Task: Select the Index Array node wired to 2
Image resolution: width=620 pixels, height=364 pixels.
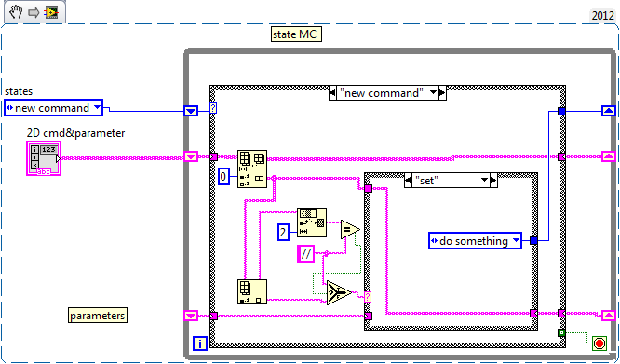Action: [312, 222]
